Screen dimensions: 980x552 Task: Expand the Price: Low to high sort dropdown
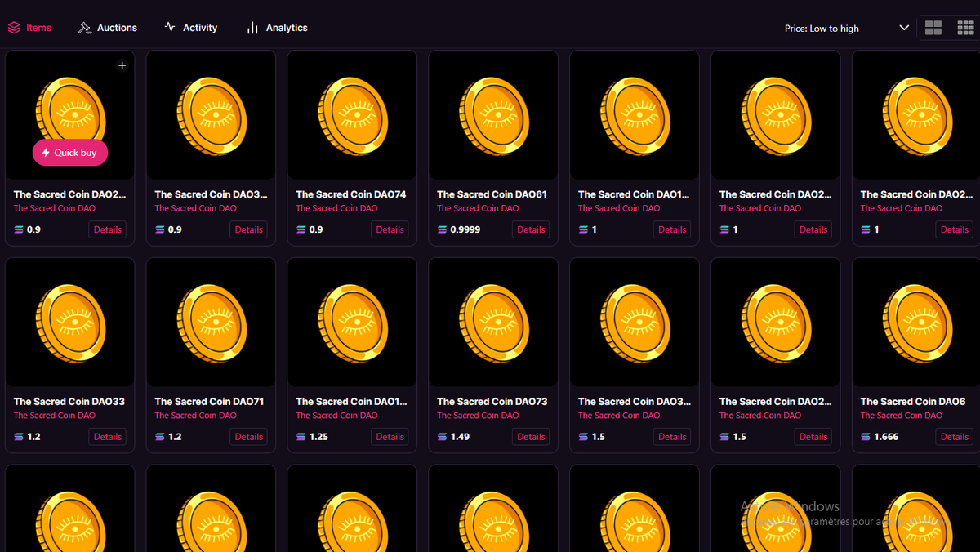point(847,28)
